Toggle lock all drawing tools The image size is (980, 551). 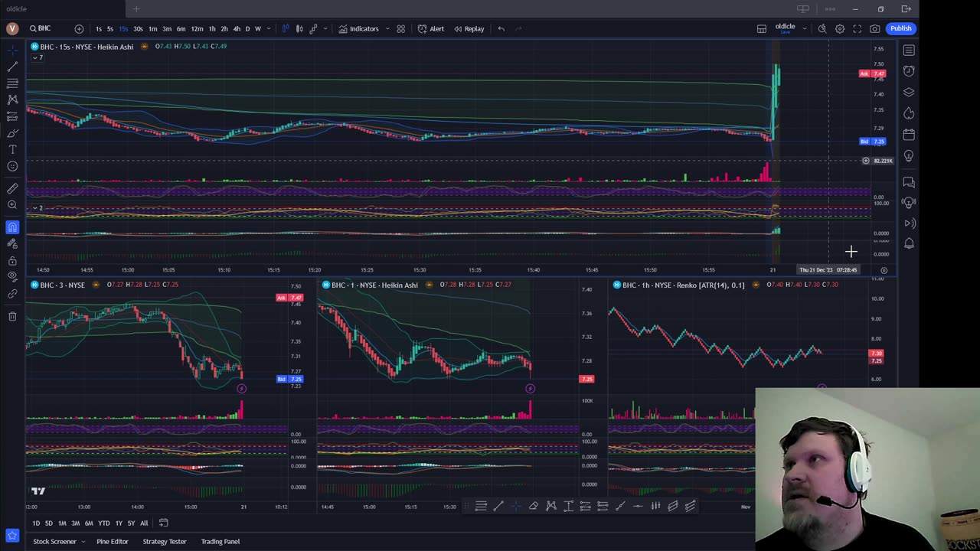point(12,260)
